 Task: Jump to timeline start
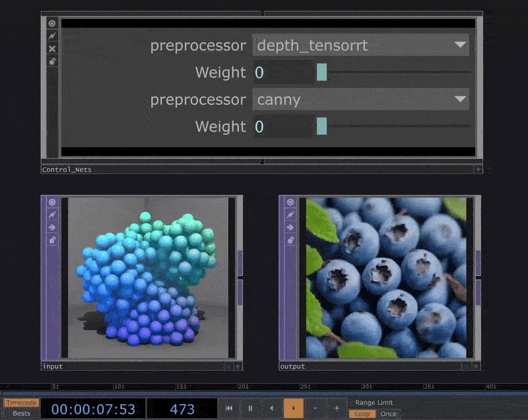coord(229,408)
